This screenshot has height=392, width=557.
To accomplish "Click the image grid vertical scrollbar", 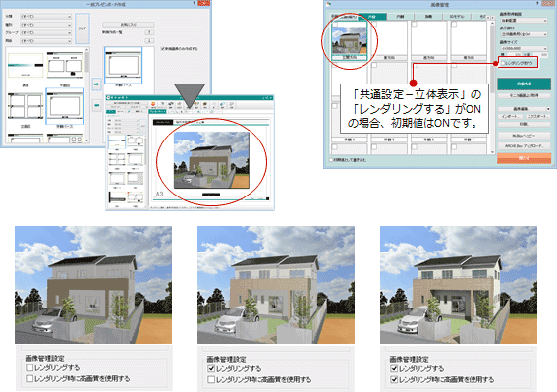I will (x=492, y=87).
